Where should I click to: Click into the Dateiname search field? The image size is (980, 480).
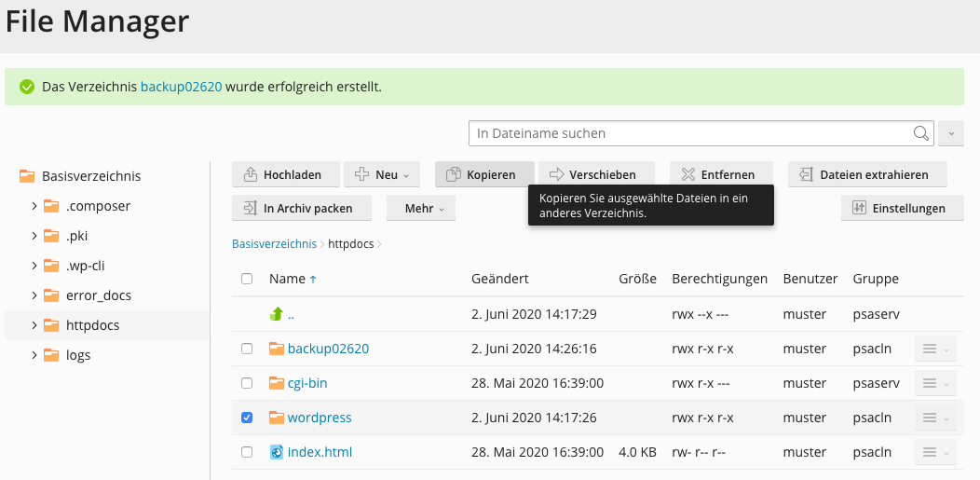[689, 133]
